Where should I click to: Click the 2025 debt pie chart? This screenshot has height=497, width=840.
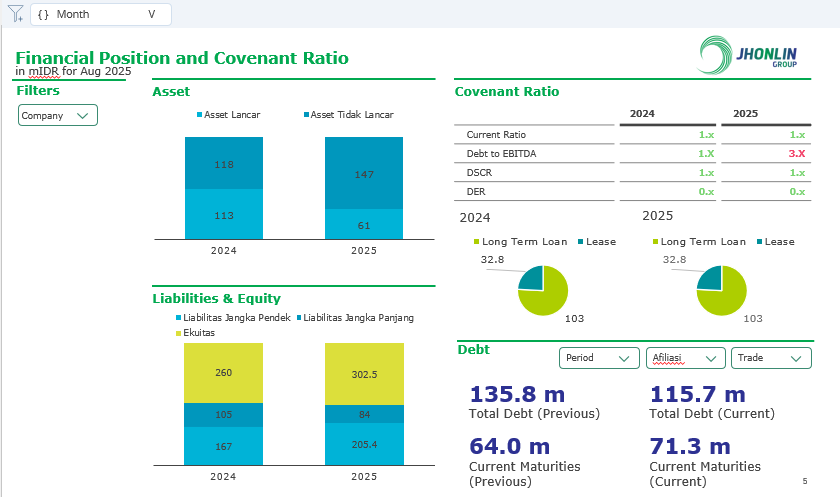pyautogui.click(x=722, y=291)
